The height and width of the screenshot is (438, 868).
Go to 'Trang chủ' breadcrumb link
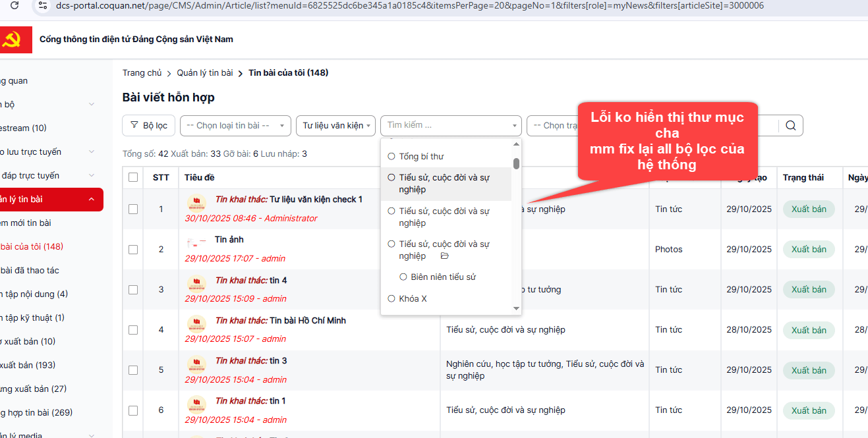(x=142, y=73)
